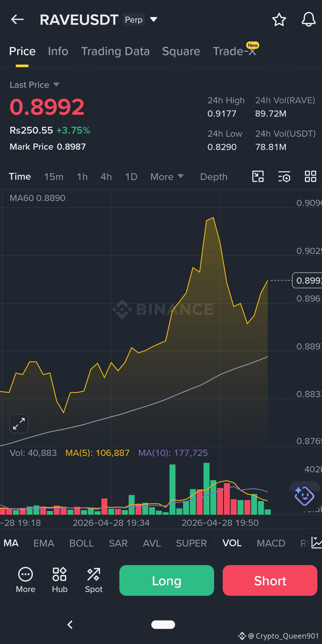The width and height of the screenshot is (322, 644).
Task: Select the Time chart interval
Action: click(20, 177)
